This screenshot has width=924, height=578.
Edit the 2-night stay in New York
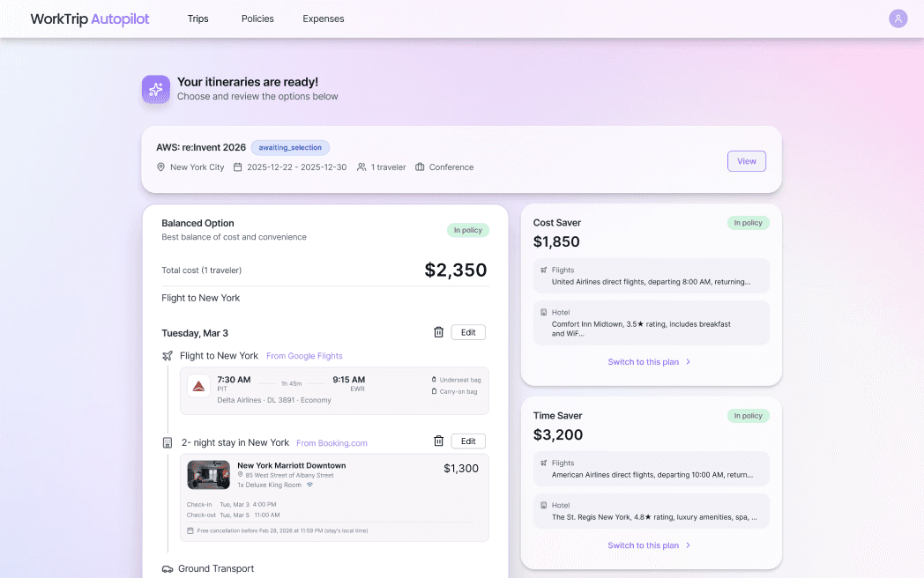tap(468, 441)
